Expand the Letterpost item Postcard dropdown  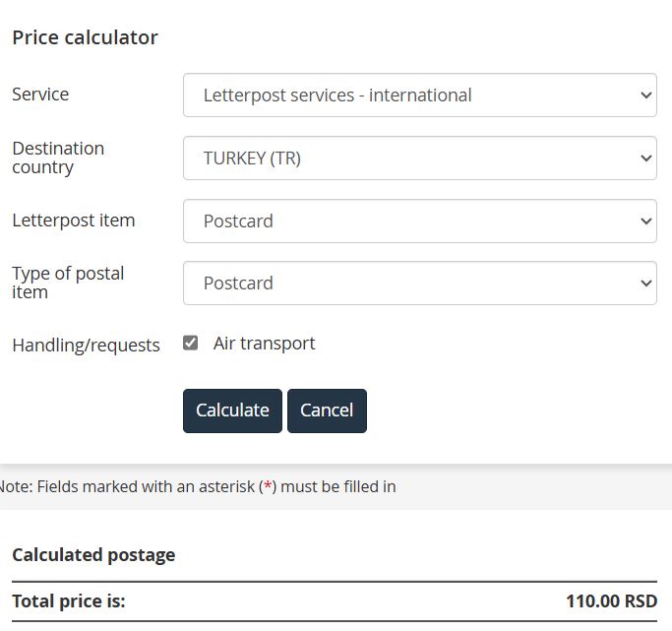tap(420, 221)
